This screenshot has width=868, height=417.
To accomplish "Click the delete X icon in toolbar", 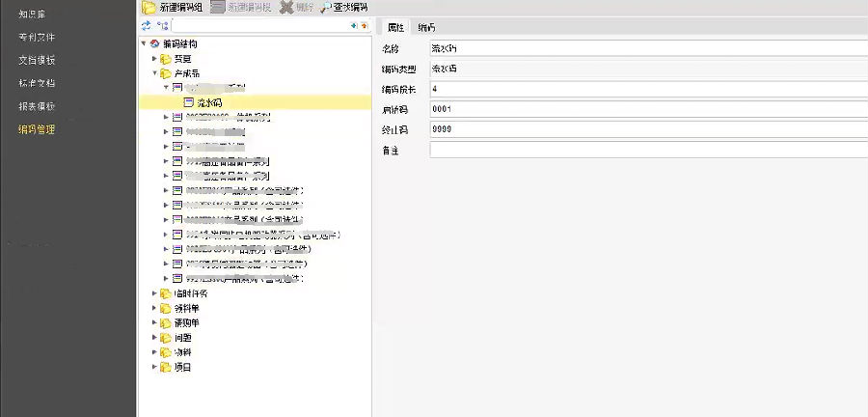I will click(286, 7).
